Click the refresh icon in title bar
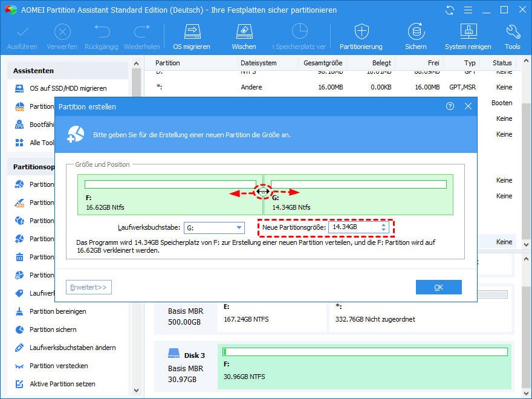The height and width of the screenshot is (399, 532). (x=450, y=10)
